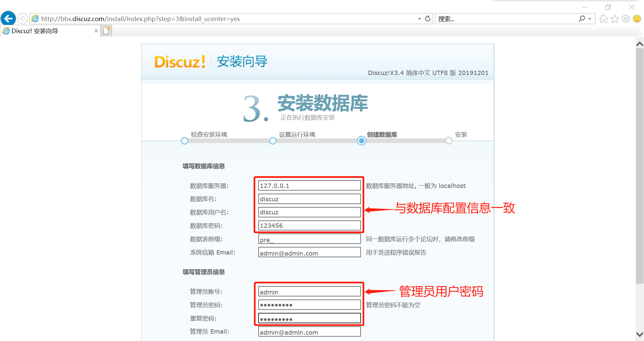This screenshot has width=644, height=341.
Task: Open a new tab button
Action: pyautogui.click(x=106, y=31)
